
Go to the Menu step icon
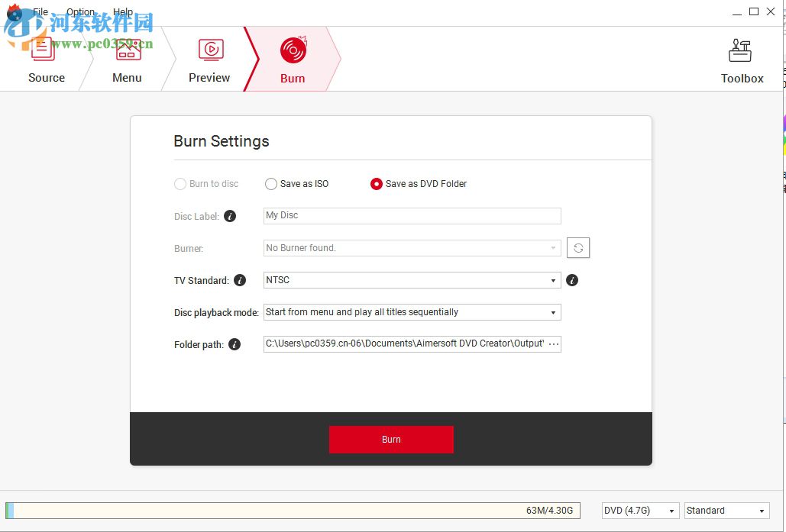(x=128, y=50)
